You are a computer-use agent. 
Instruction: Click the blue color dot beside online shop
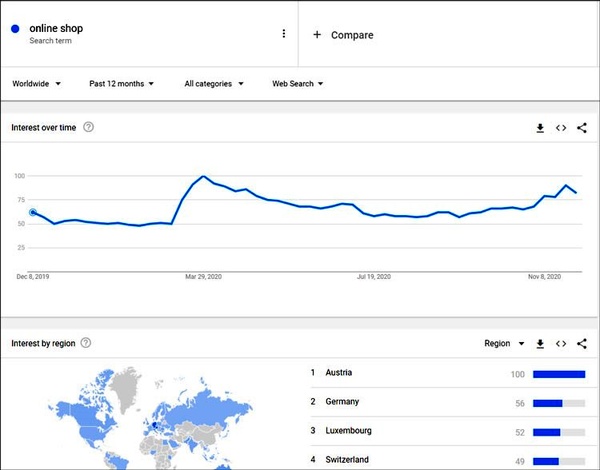(x=15, y=30)
